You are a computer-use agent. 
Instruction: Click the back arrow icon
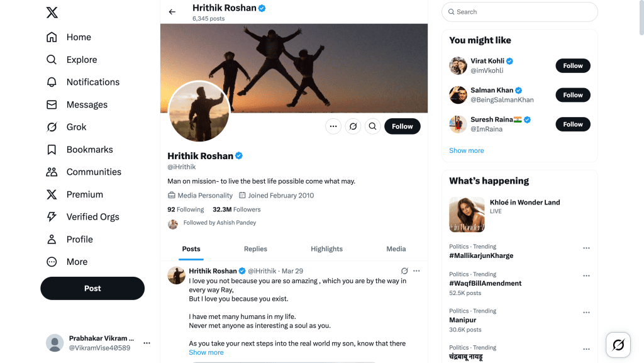172,12
